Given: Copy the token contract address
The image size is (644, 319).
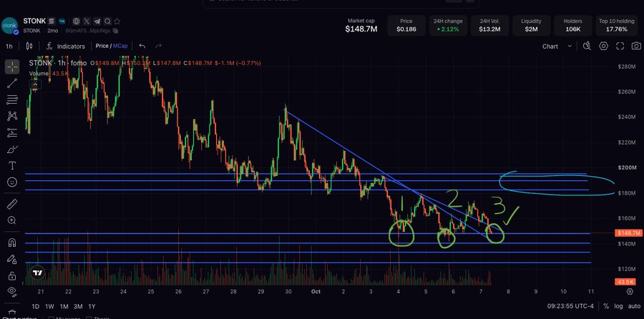Looking at the screenshot, I should tap(115, 31).
